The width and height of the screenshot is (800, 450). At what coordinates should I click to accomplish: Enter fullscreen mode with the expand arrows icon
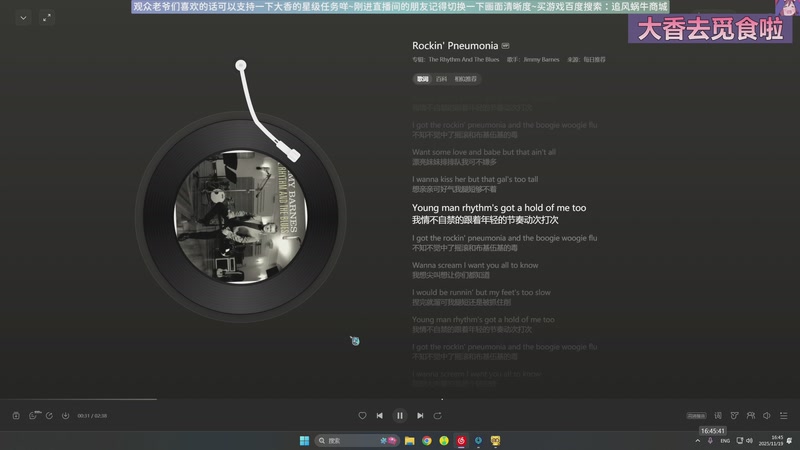[46, 18]
